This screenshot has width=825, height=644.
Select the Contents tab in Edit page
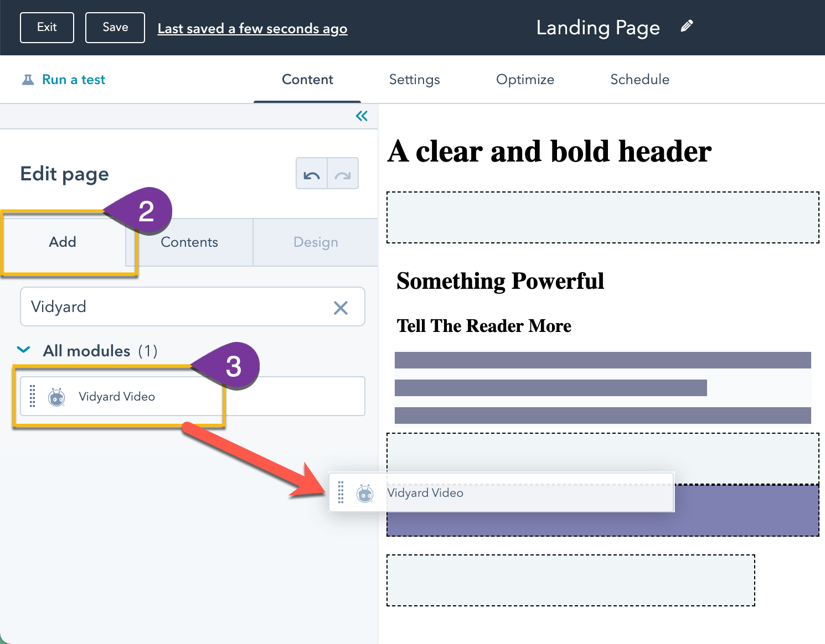(x=189, y=242)
